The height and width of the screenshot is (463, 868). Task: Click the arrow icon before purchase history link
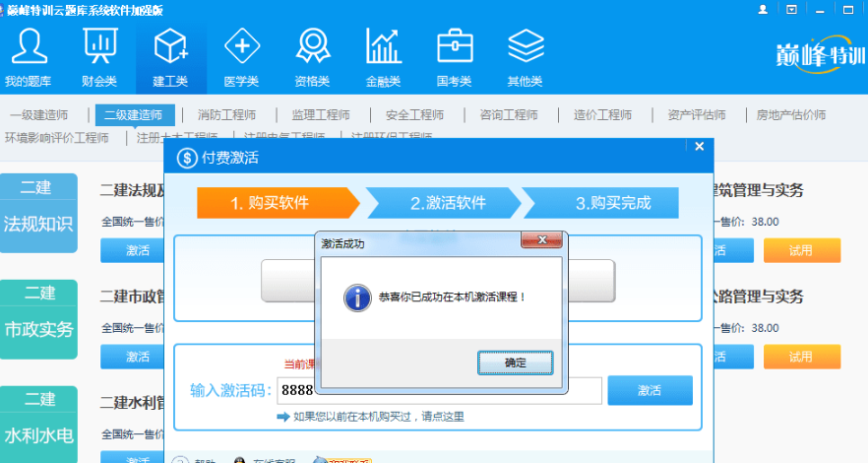point(283,417)
